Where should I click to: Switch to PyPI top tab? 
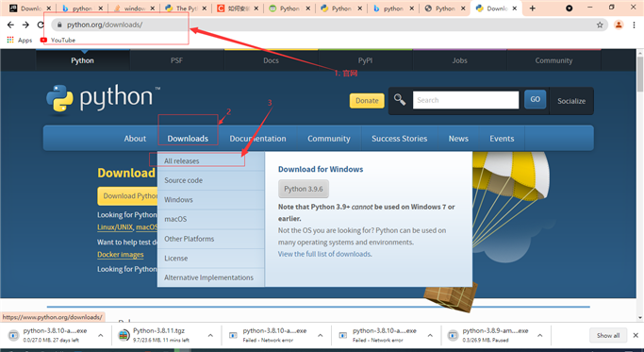point(365,60)
